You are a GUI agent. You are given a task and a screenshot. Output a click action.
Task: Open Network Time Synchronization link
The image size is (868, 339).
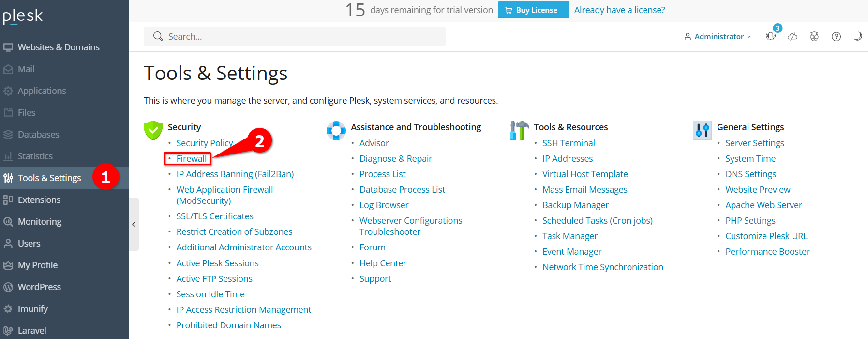(x=603, y=267)
